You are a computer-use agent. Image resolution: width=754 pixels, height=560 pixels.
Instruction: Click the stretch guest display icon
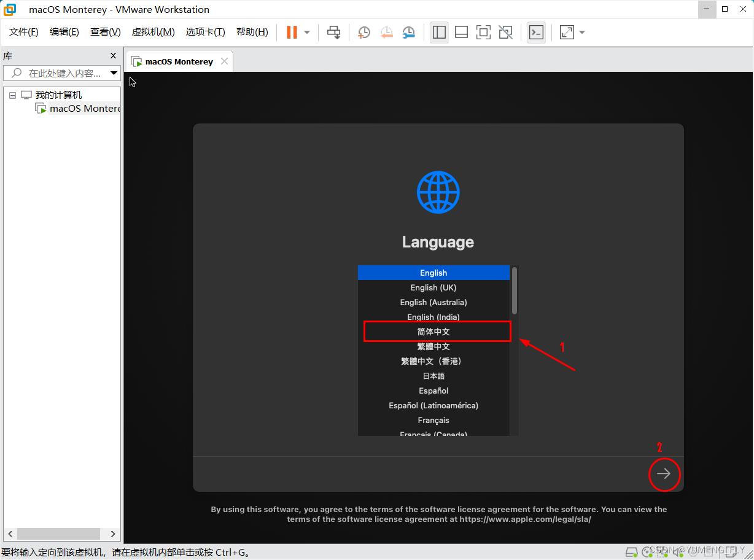point(567,33)
